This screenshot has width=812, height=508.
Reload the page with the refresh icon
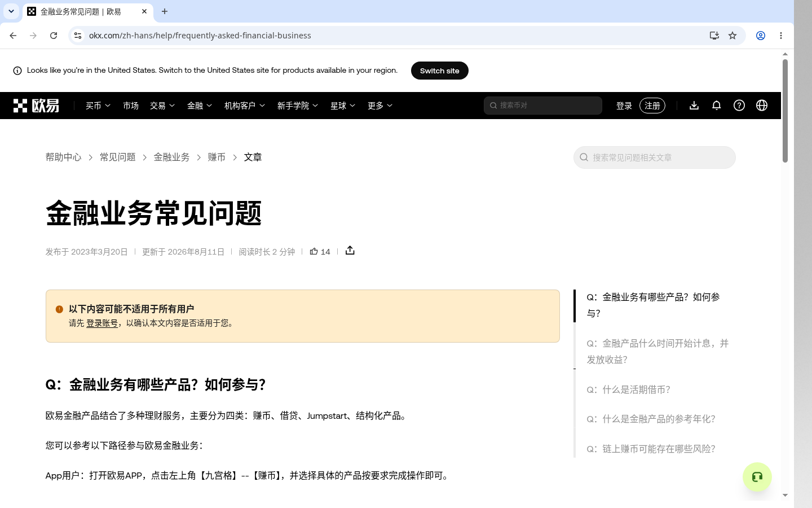[54, 36]
